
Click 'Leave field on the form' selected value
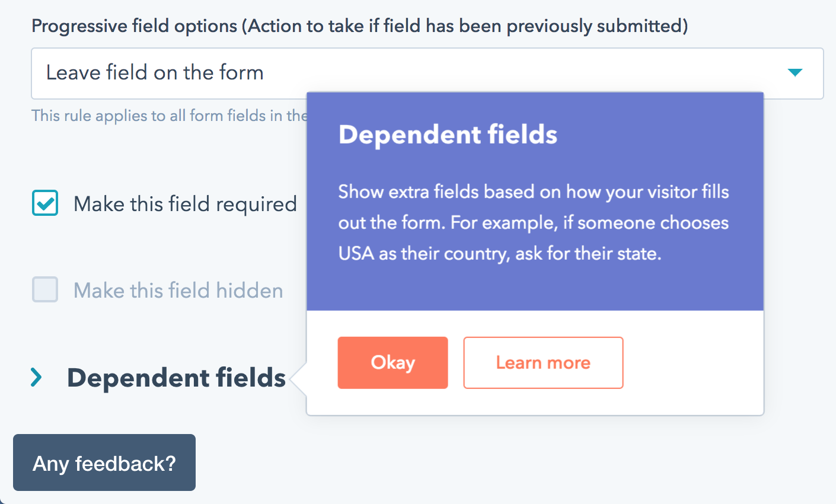click(x=155, y=73)
